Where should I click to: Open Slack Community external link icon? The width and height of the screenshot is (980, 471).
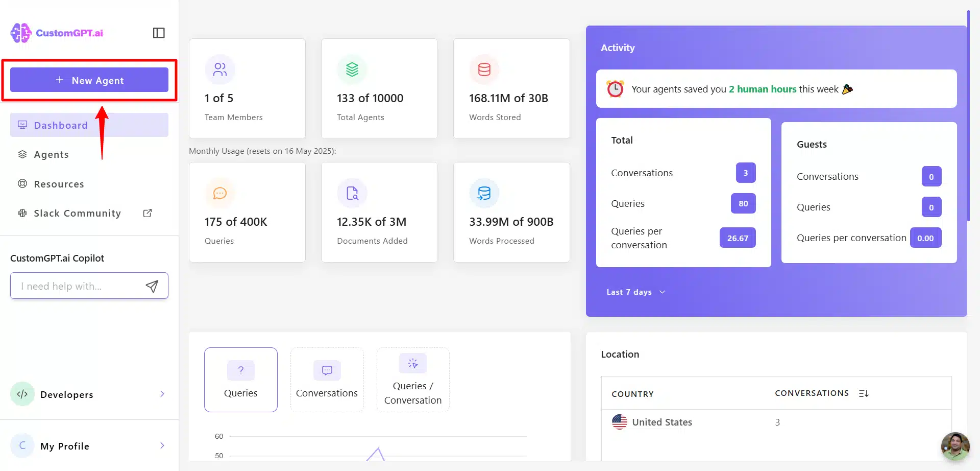[148, 213]
